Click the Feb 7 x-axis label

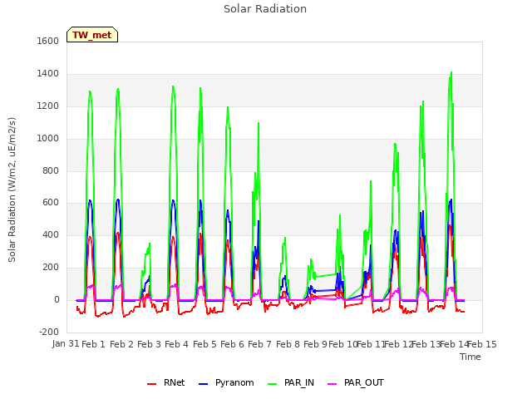(259, 344)
